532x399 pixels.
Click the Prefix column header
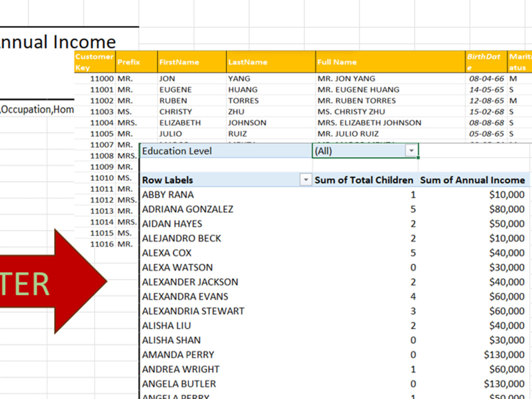point(136,62)
